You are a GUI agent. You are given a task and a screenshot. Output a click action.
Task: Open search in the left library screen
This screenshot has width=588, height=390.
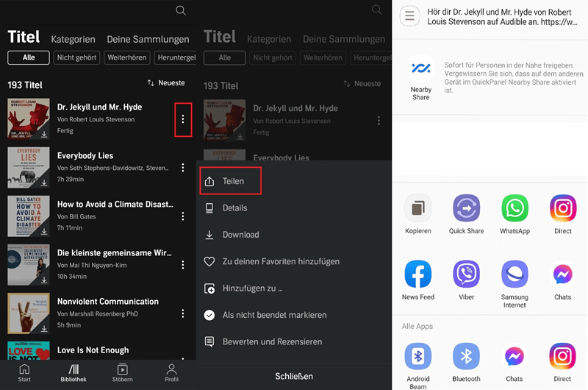click(x=181, y=10)
